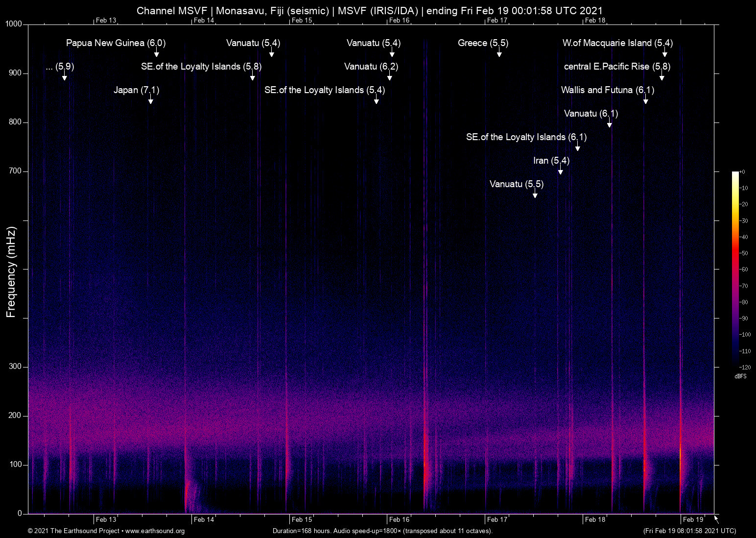The height and width of the screenshot is (538, 756).
Task: Click the truncated '... (5.9)' event label
Action: click(60, 67)
